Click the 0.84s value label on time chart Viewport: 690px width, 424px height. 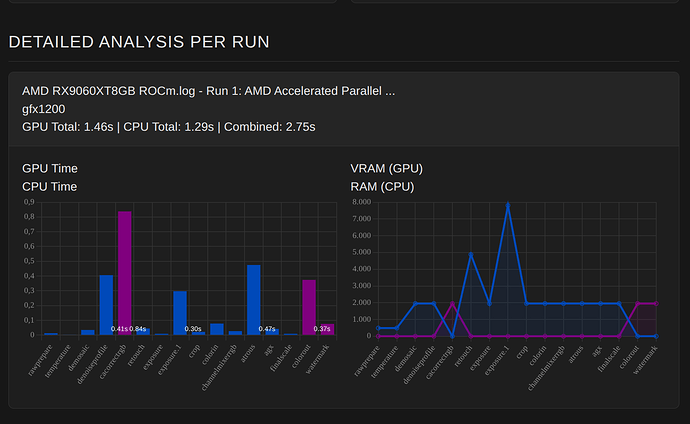138,329
